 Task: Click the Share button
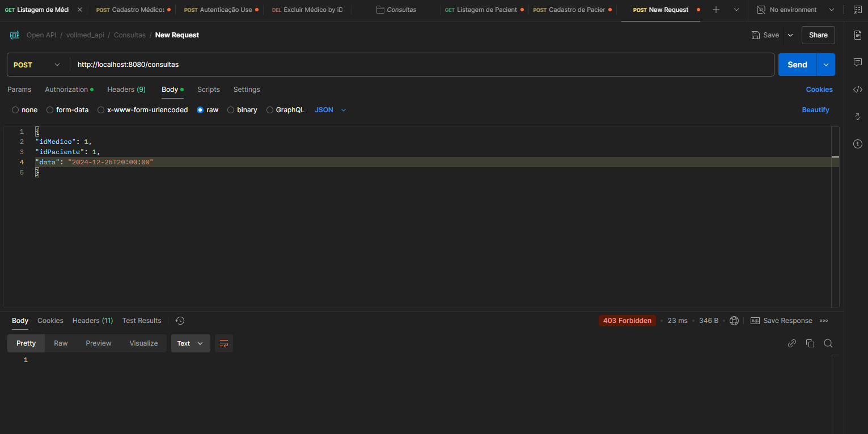(818, 35)
